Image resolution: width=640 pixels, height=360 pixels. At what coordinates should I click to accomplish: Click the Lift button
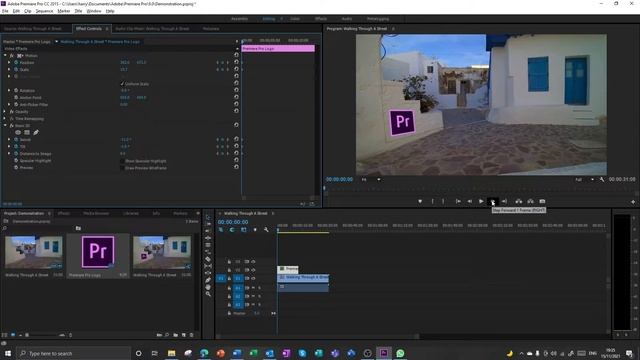[x=518, y=201]
